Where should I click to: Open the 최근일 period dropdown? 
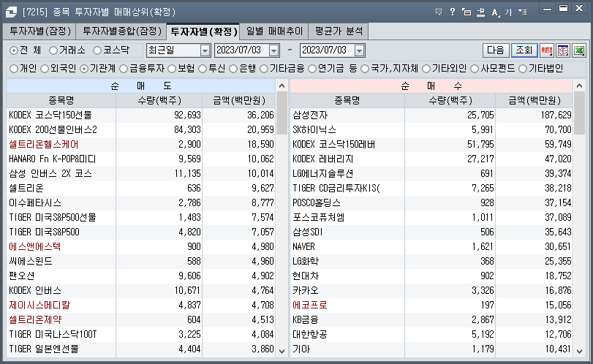[205, 50]
